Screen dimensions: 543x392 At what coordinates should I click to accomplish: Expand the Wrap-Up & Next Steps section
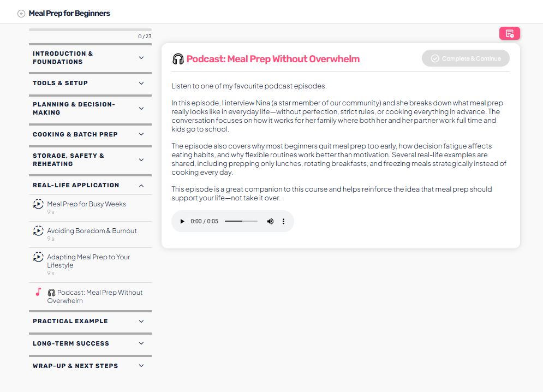click(x=141, y=366)
